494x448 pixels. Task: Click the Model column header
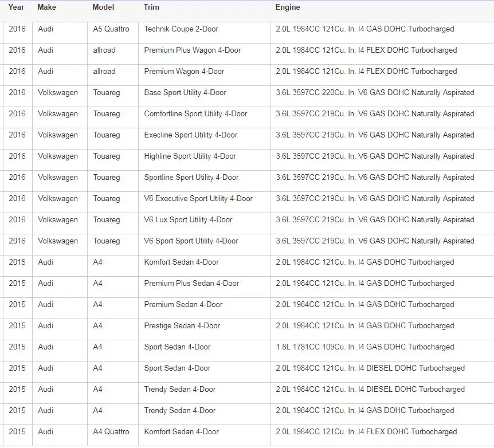click(103, 7)
